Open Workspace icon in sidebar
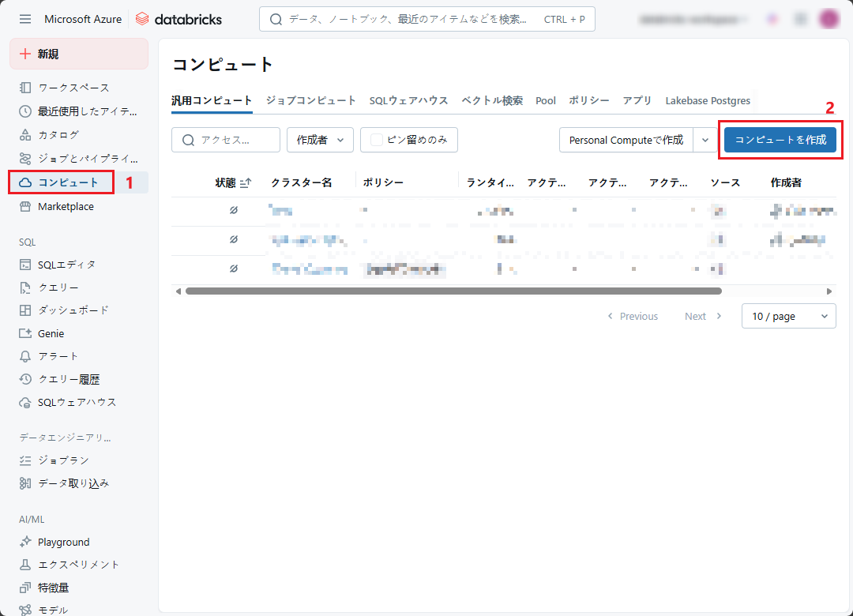 (25, 88)
